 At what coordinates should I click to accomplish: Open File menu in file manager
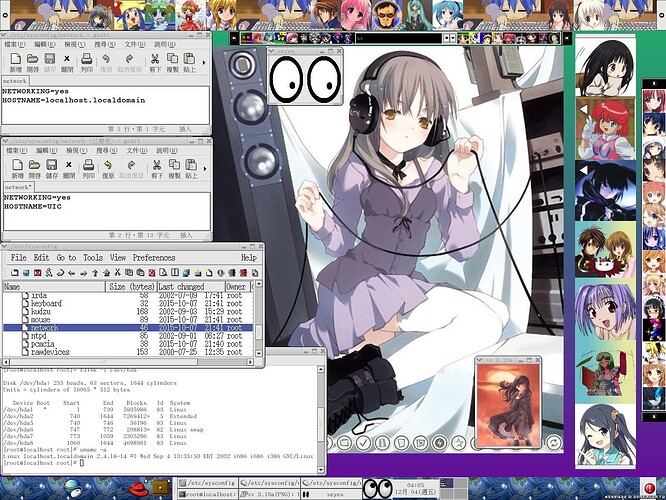[19, 257]
